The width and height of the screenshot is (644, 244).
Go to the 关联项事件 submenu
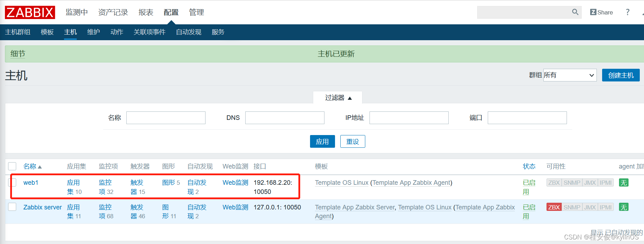click(150, 32)
